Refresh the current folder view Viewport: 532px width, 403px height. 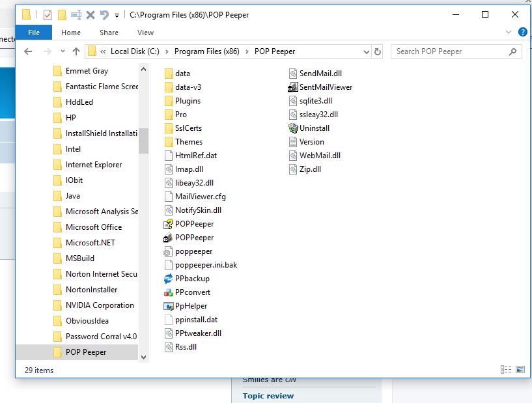point(377,51)
